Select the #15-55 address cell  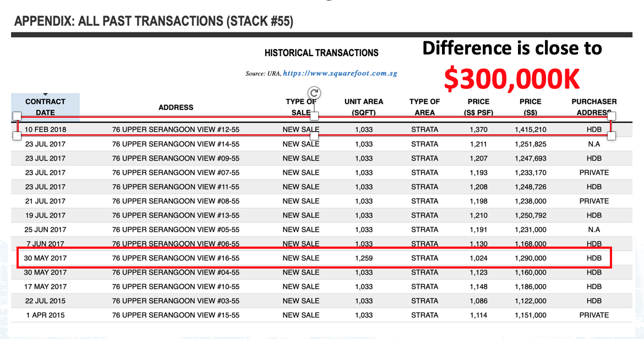(x=176, y=315)
